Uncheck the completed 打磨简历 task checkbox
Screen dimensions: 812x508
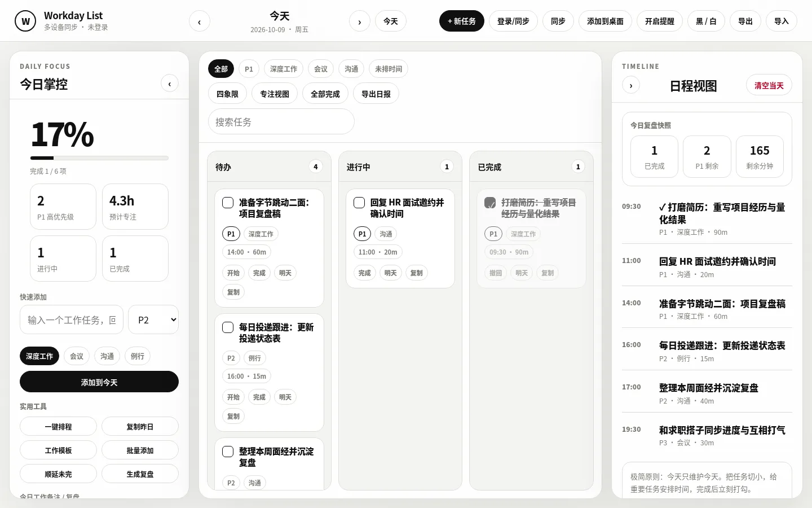pyautogui.click(x=490, y=203)
